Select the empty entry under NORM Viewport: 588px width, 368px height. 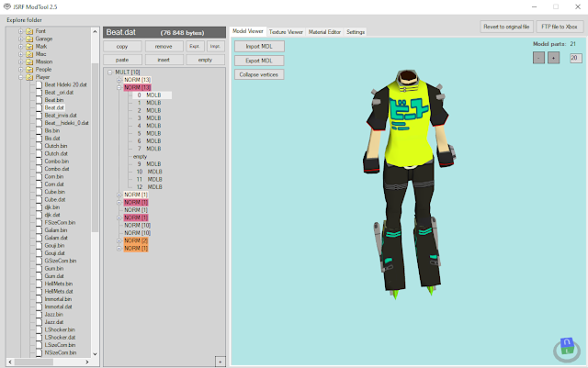[x=140, y=157]
